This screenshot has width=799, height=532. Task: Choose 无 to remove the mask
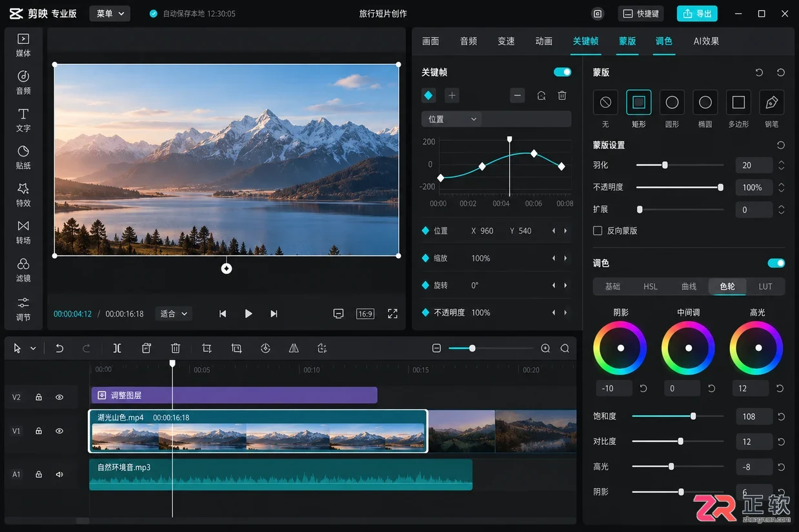pyautogui.click(x=605, y=103)
